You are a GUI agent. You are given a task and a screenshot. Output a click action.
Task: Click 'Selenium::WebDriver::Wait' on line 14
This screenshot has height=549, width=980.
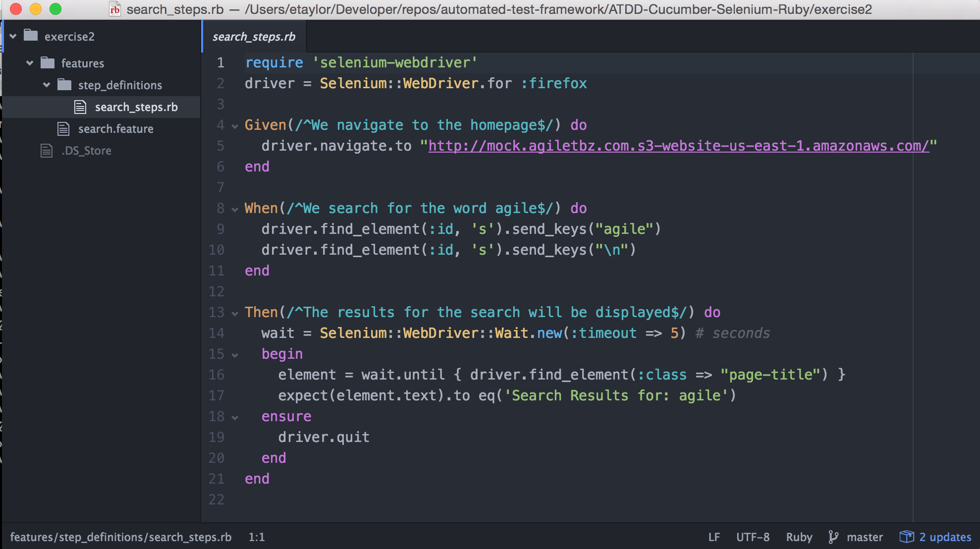(424, 333)
